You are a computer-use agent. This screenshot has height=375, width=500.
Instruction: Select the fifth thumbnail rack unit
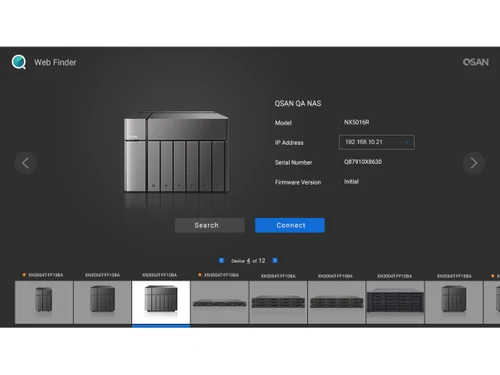278,302
